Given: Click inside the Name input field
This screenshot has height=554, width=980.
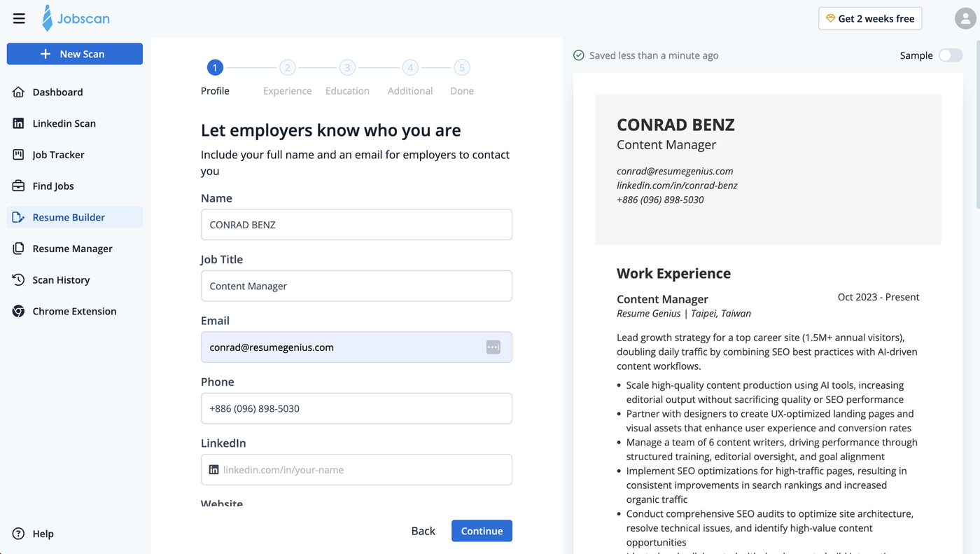Looking at the screenshot, I should tap(356, 224).
